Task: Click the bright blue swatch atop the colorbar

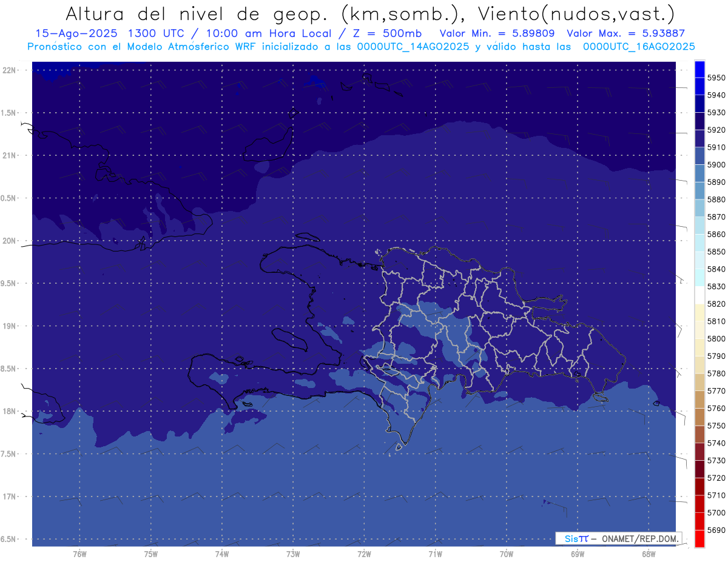Action: coord(699,69)
